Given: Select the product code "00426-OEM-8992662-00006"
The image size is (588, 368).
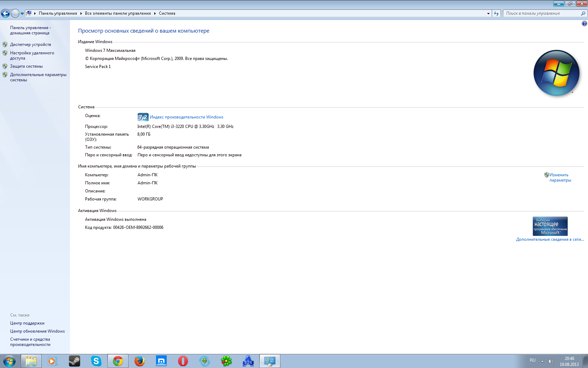Looking at the screenshot, I should point(138,227).
